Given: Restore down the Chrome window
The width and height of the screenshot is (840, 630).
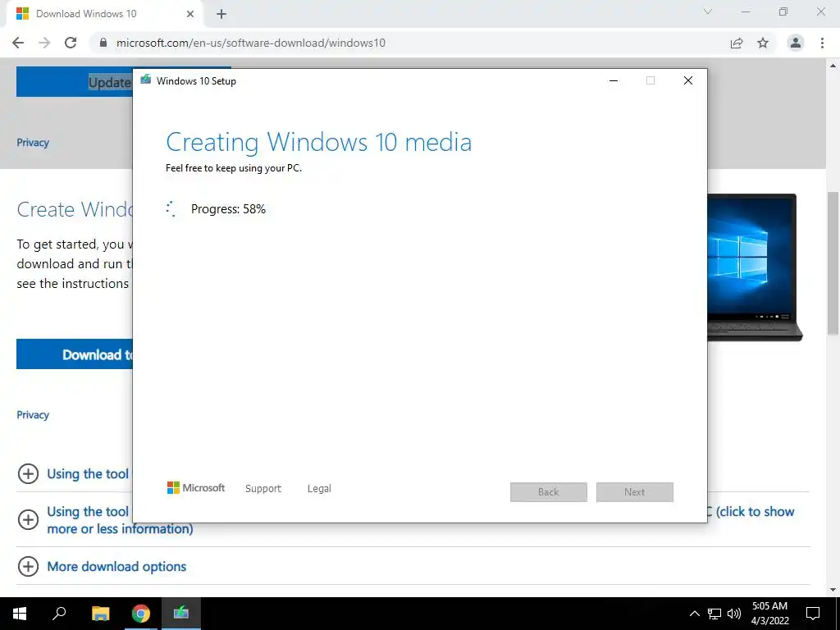Looking at the screenshot, I should point(783,11).
